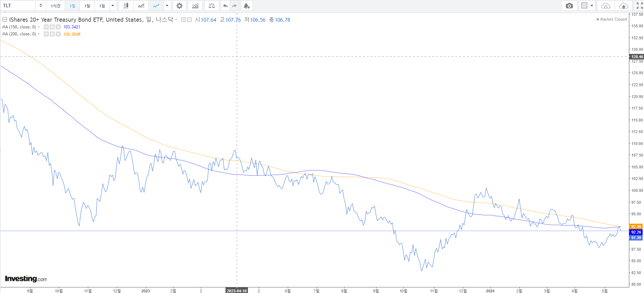The width and height of the screenshot is (644, 293).
Task: Remove the MA 200 indicator
Action: click(58, 34)
